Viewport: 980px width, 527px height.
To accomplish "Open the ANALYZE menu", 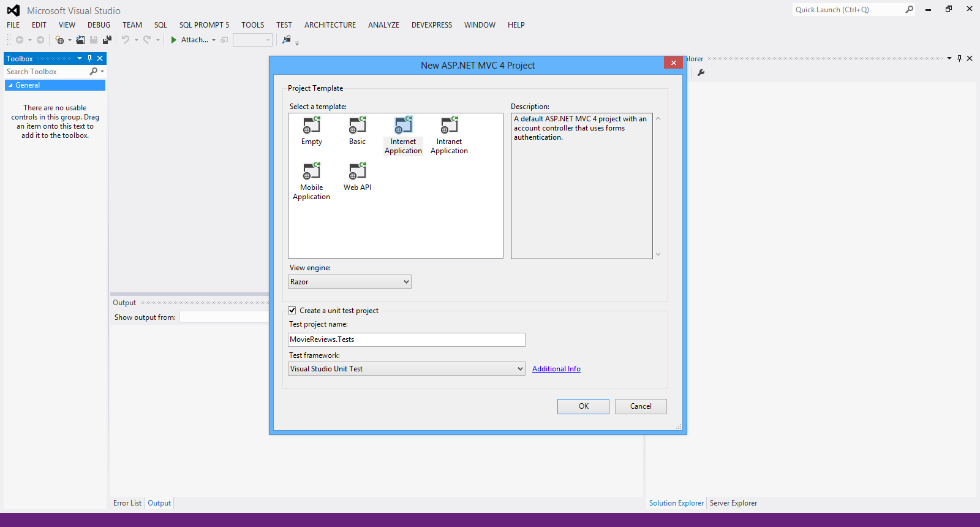I will [x=384, y=25].
